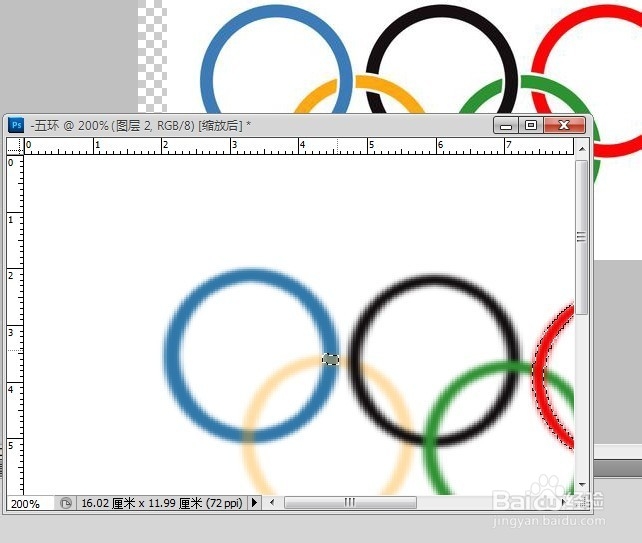Click the vertical scrollbar up arrow
Viewport: 642px width, 543px height.
582,149
